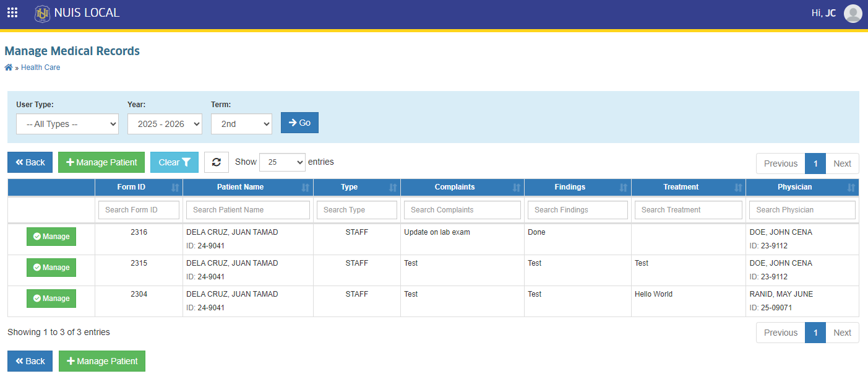868x384 pixels.
Task: Focus the Search Findings field
Action: click(578, 210)
